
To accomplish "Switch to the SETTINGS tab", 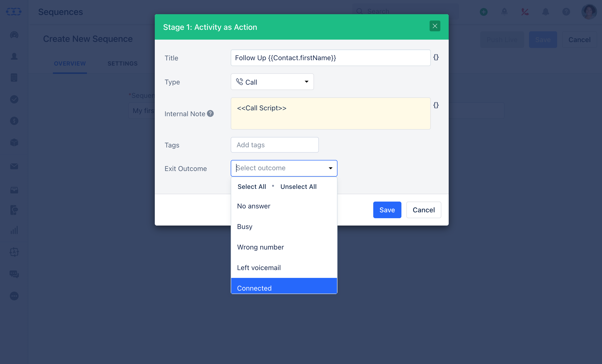I will (x=122, y=64).
